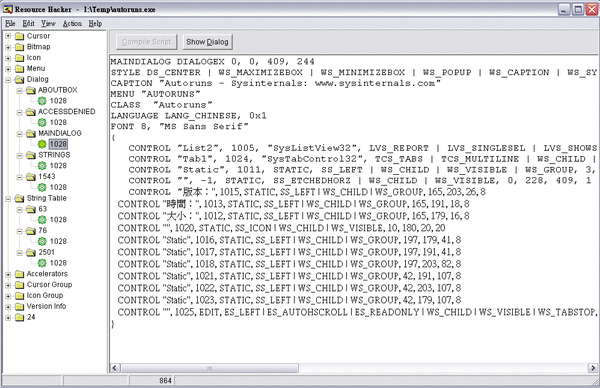This screenshot has height=388, width=600.
Task: Open the Help menu
Action: [95, 24]
